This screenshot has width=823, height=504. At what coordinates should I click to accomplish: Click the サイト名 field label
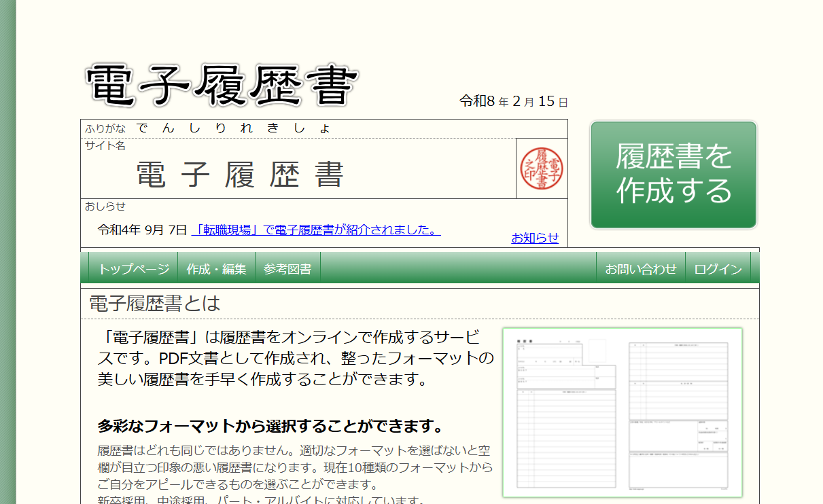click(x=105, y=145)
